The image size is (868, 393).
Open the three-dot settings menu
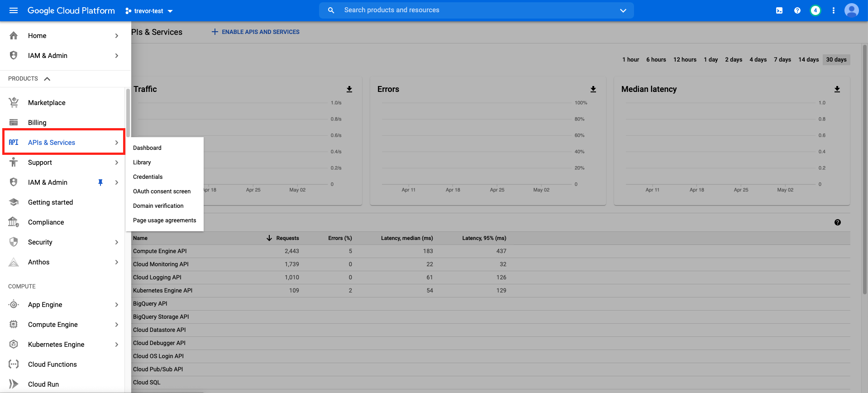coord(834,10)
